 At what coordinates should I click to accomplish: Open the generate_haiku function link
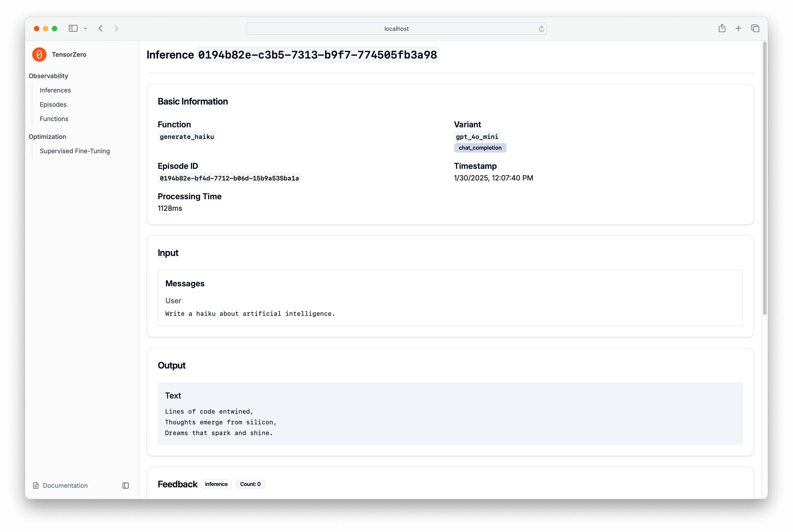pos(187,137)
